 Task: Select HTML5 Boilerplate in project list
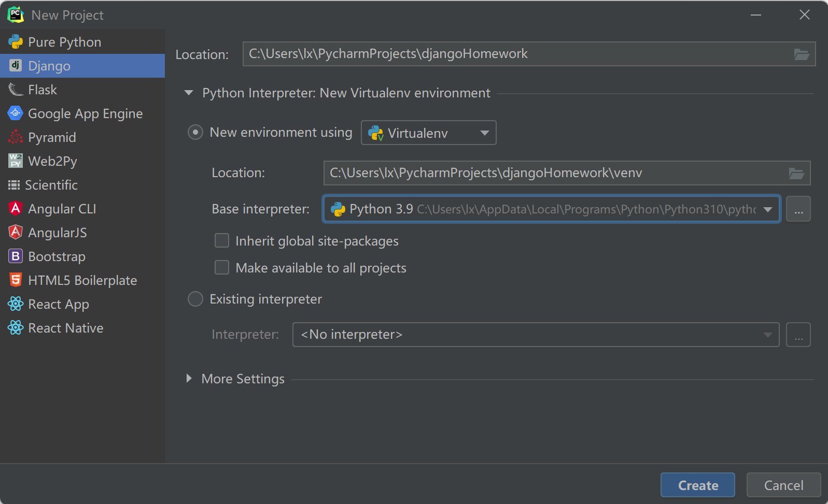pyautogui.click(x=82, y=280)
